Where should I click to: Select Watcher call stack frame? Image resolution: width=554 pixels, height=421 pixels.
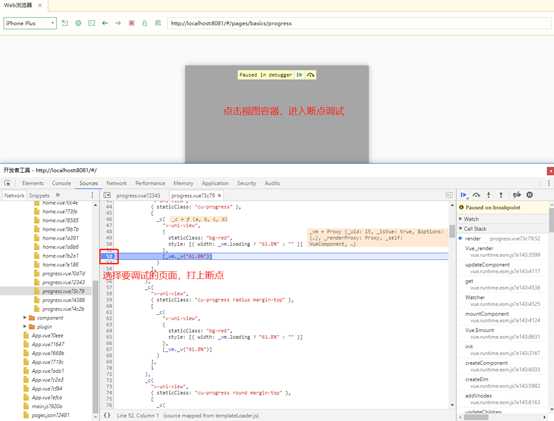click(x=502, y=301)
